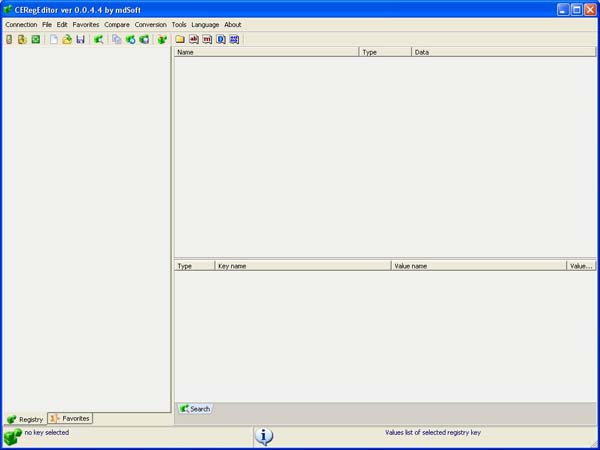Image resolution: width=600 pixels, height=450 pixels.
Task: Open the Conversion menu
Action: coord(151,24)
